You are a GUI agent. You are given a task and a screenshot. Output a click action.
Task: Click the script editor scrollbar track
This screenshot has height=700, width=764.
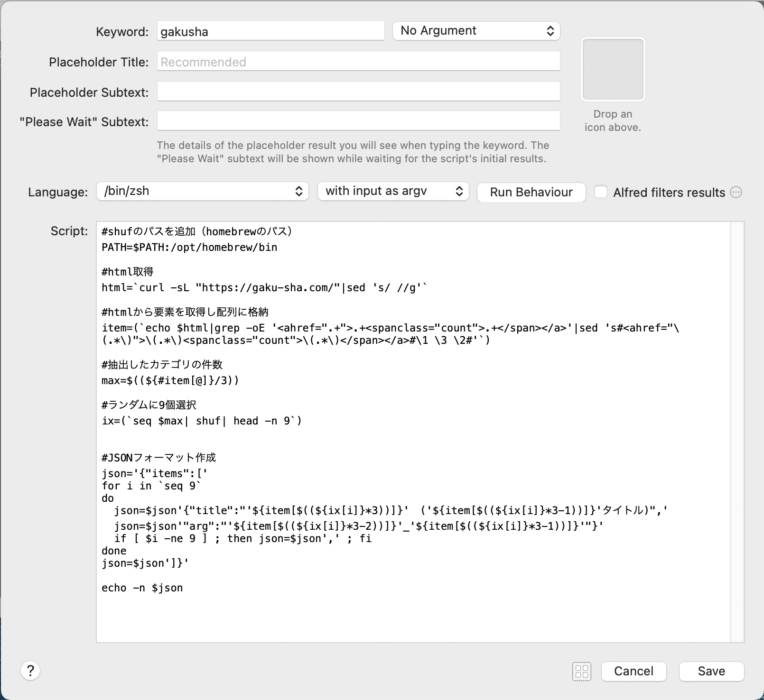[737, 432]
